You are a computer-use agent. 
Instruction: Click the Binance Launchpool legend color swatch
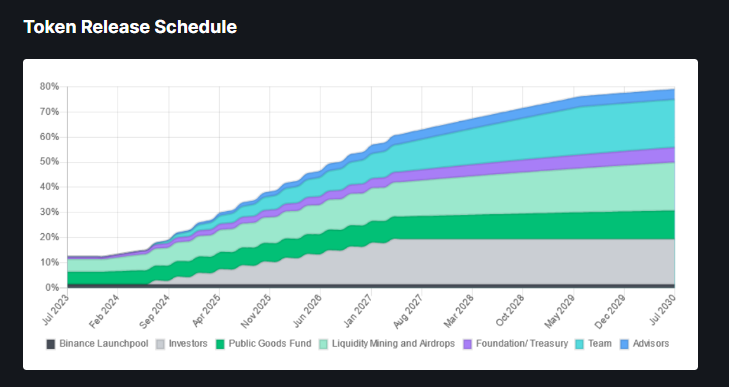pyautogui.click(x=51, y=344)
